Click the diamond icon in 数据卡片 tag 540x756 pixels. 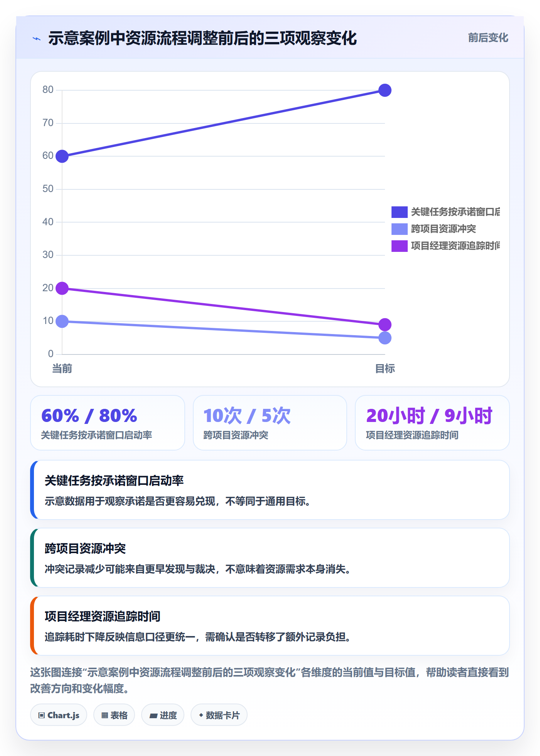pyautogui.click(x=201, y=715)
